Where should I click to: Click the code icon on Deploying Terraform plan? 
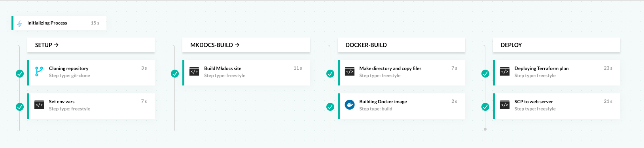point(505,72)
